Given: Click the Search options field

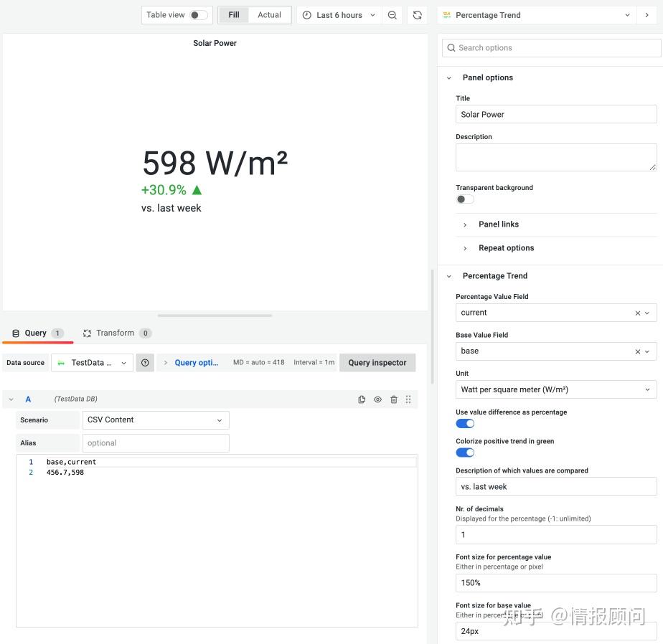Looking at the screenshot, I should tap(551, 48).
